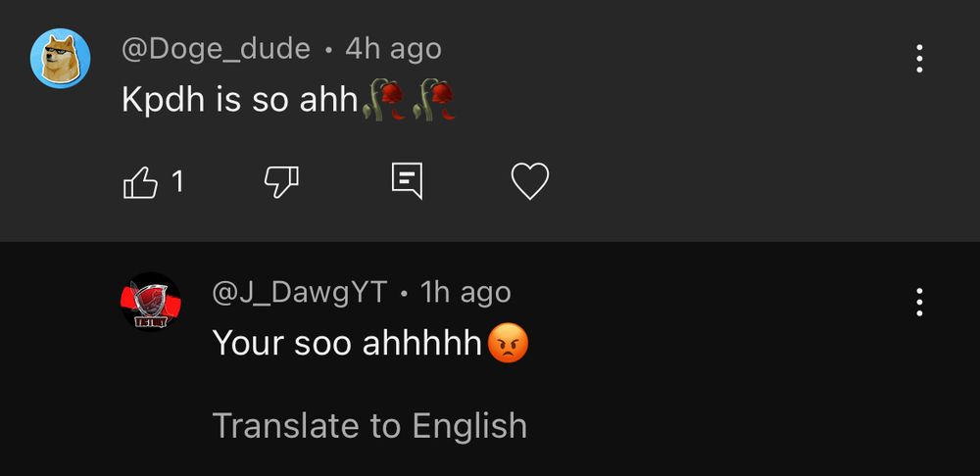
Task: Open the @J_DawgYT channel link
Action: coord(300,292)
